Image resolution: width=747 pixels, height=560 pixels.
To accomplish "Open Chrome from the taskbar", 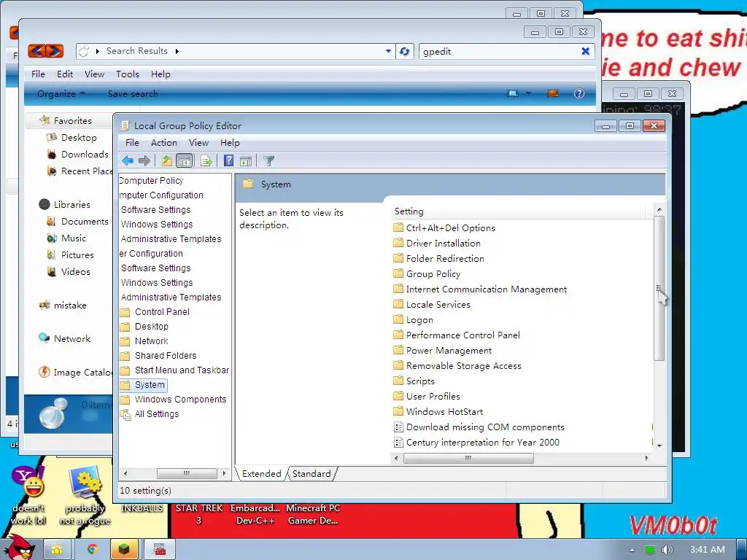I will [x=92, y=550].
